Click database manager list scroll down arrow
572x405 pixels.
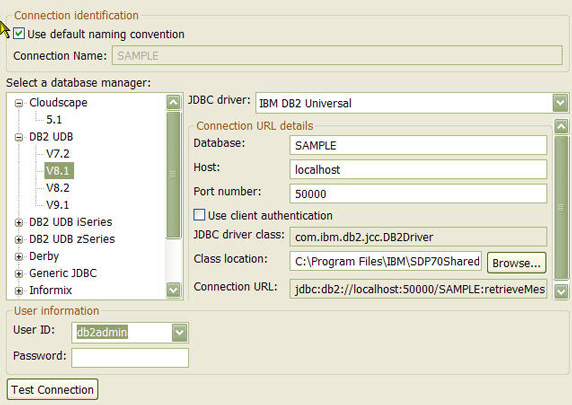click(173, 290)
